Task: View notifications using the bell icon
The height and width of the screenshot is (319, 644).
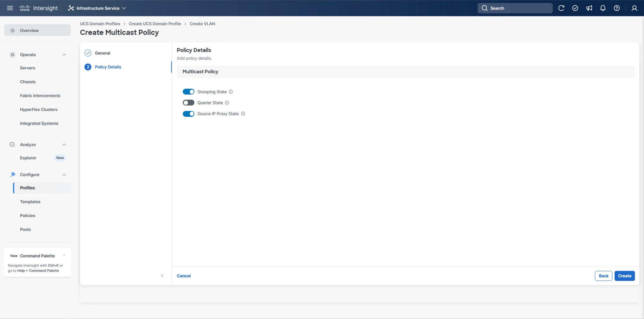Action: [603, 8]
